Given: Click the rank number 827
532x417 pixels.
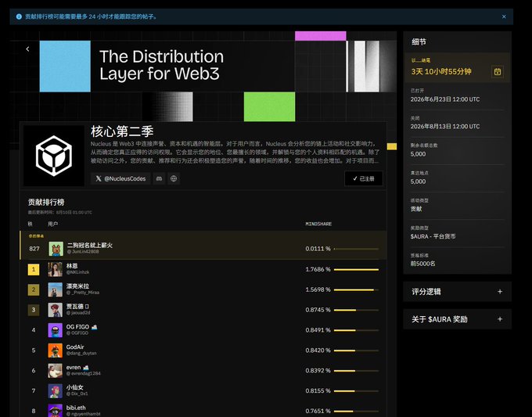Looking at the screenshot, I should point(34,249).
